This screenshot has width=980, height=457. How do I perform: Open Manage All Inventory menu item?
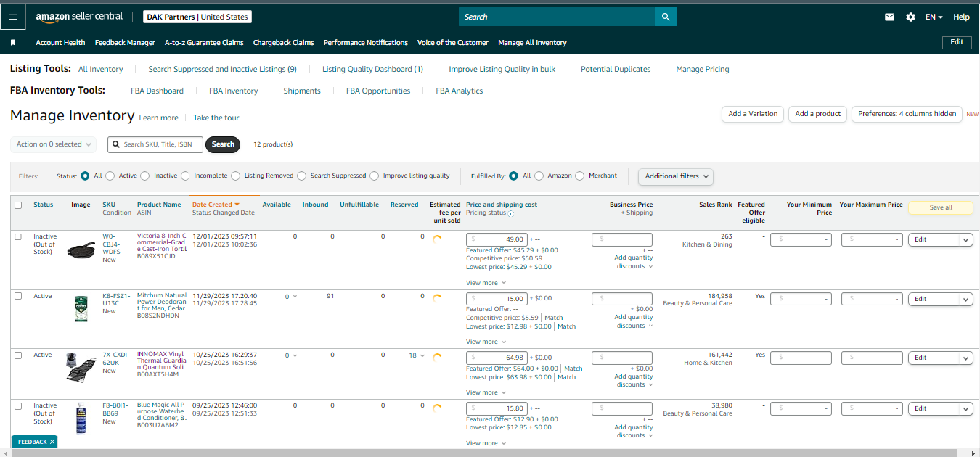532,43
